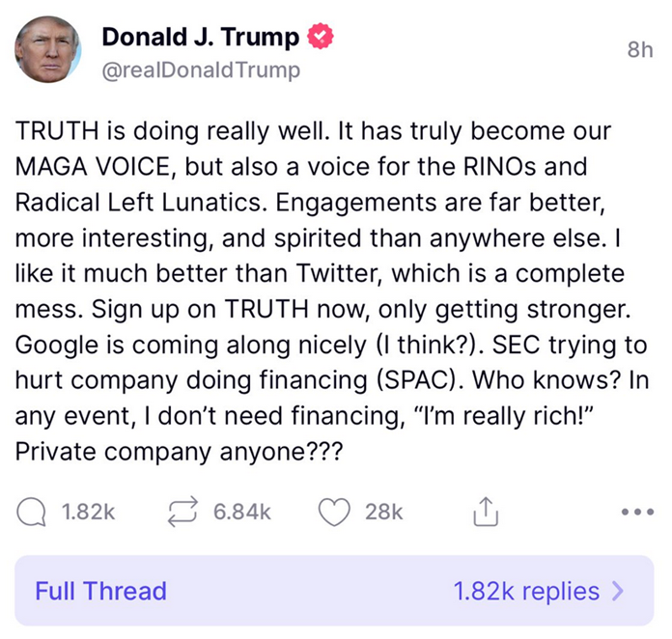This screenshot has width=672, height=639.
Task: Click the 28k likes count
Action: click(x=384, y=513)
